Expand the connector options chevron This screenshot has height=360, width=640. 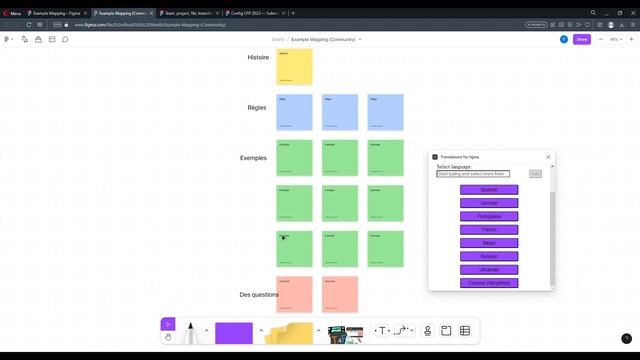[411, 331]
